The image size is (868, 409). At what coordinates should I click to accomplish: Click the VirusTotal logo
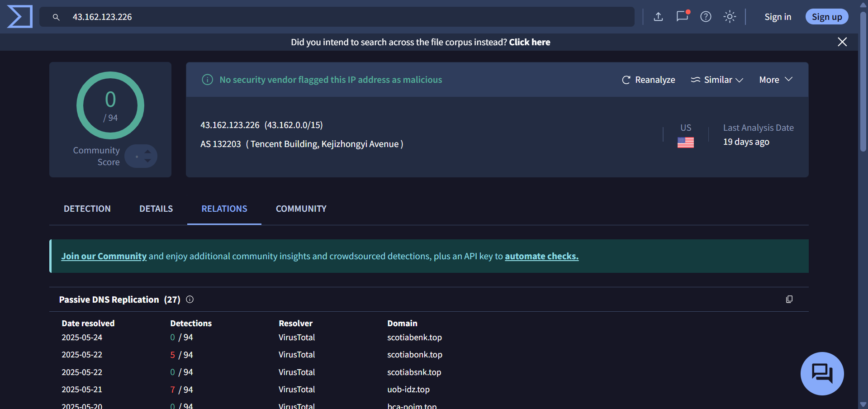coord(19,16)
